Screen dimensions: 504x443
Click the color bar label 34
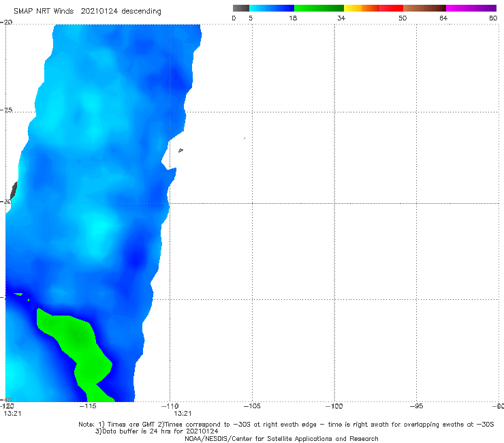[341, 18]
